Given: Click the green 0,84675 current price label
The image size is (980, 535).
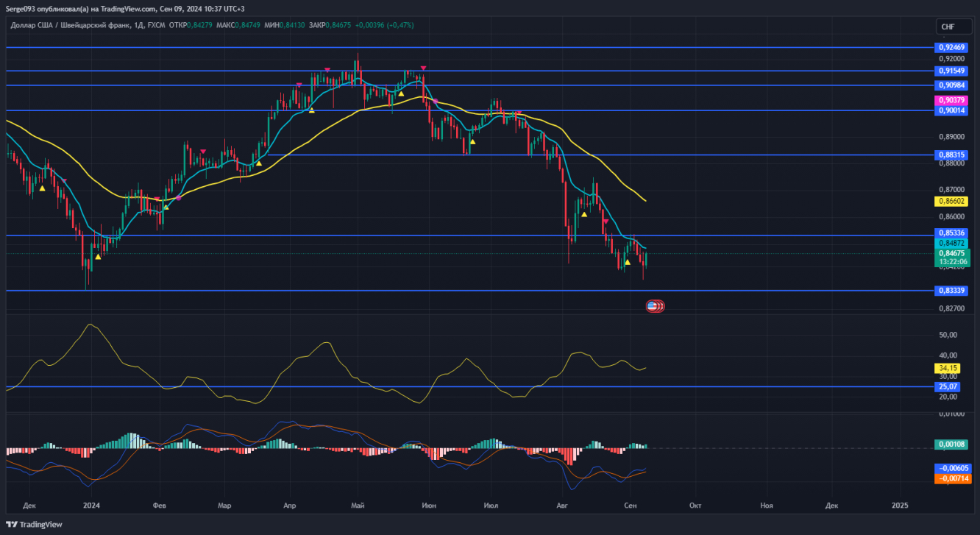Looking at the screenshot, I should pos(952,253).
